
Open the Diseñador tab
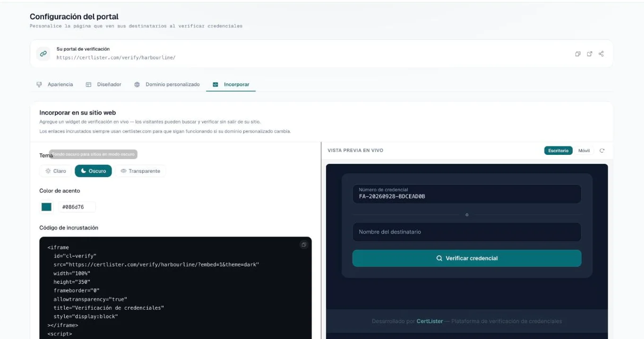point(103,85)
